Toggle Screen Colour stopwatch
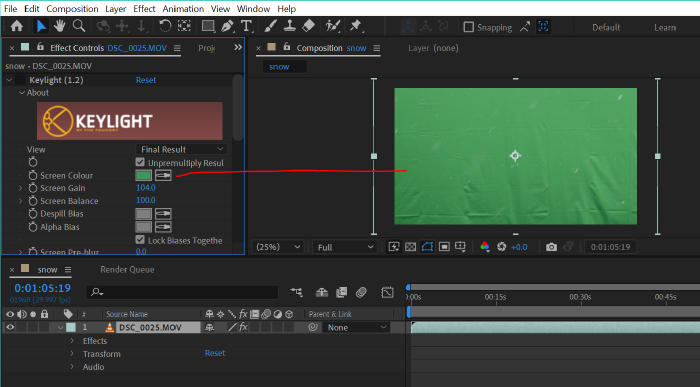The image size is (700, 387). point(33,175)
